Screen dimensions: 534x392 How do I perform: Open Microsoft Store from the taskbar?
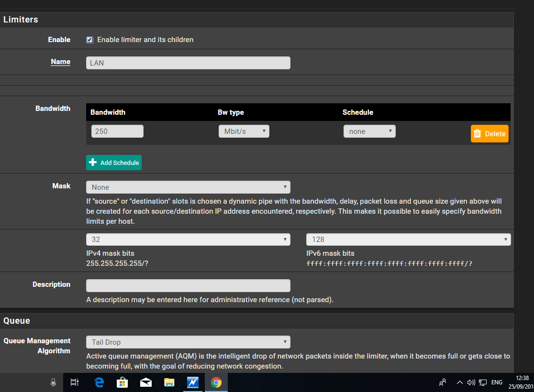[122, 382]
